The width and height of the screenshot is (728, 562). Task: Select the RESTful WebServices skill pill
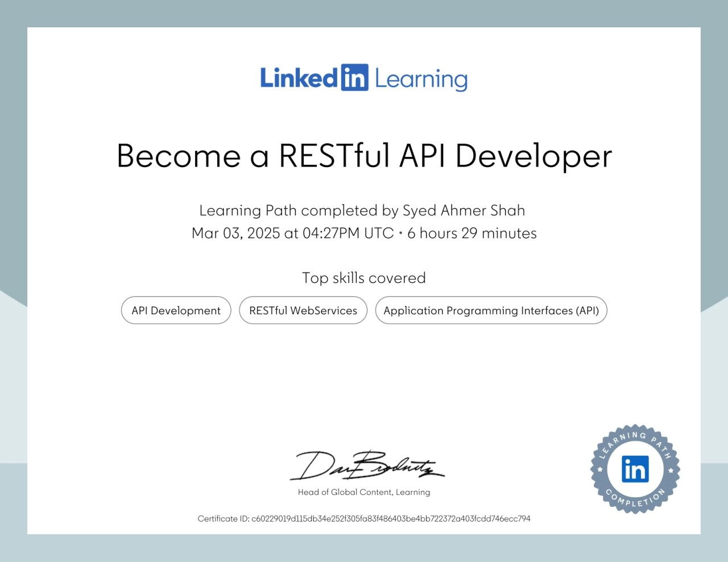click(x=303, y=310)
